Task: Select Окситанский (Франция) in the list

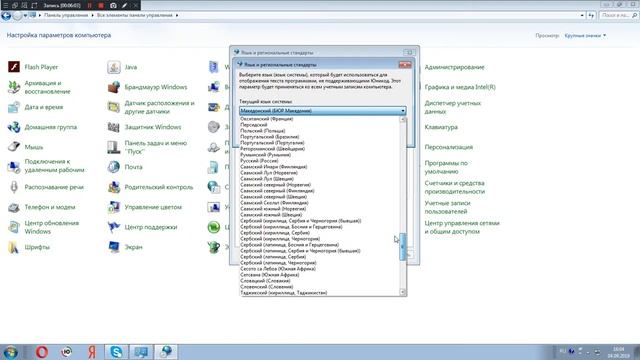Action: [267, 119]
